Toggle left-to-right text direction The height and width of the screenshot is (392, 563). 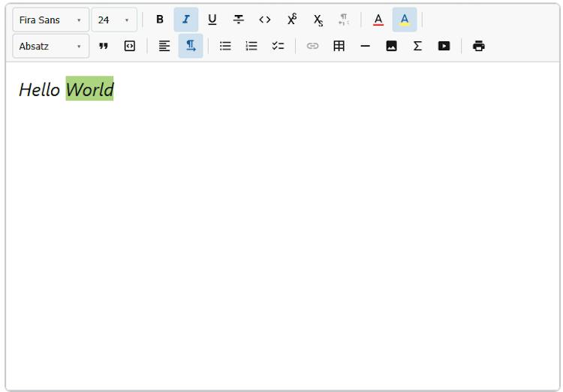(191, 46)
